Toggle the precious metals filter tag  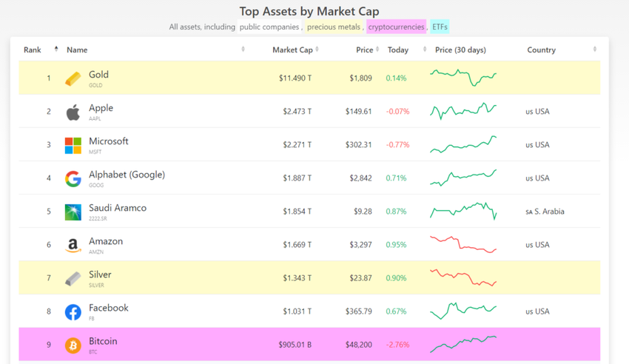[x=334, y=27]
